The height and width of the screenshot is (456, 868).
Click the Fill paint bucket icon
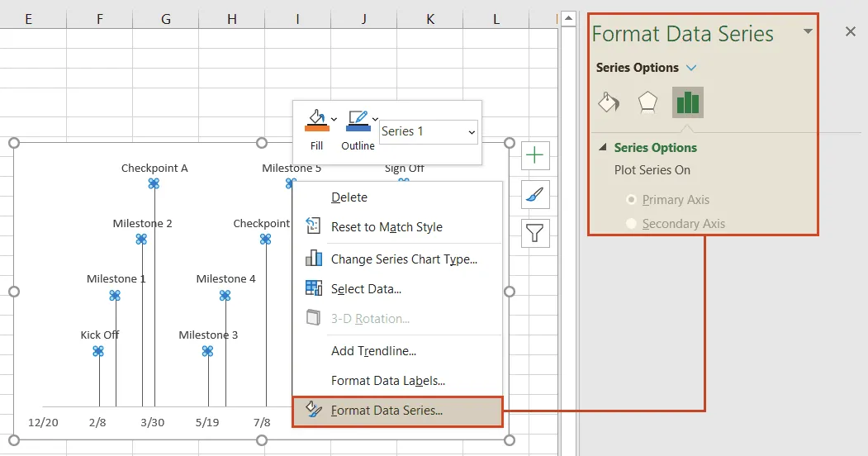coord(315,121)
